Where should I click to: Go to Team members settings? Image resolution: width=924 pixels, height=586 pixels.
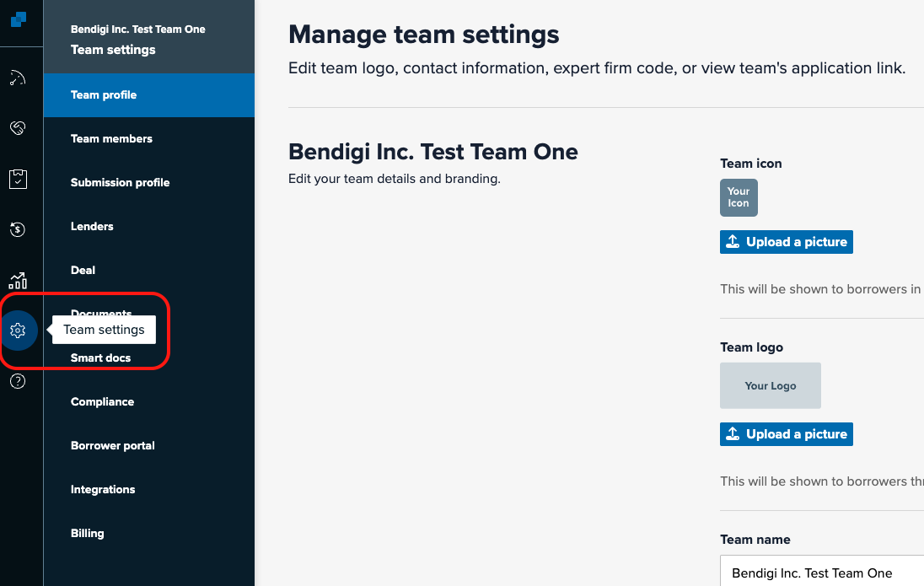click(111, 139)
